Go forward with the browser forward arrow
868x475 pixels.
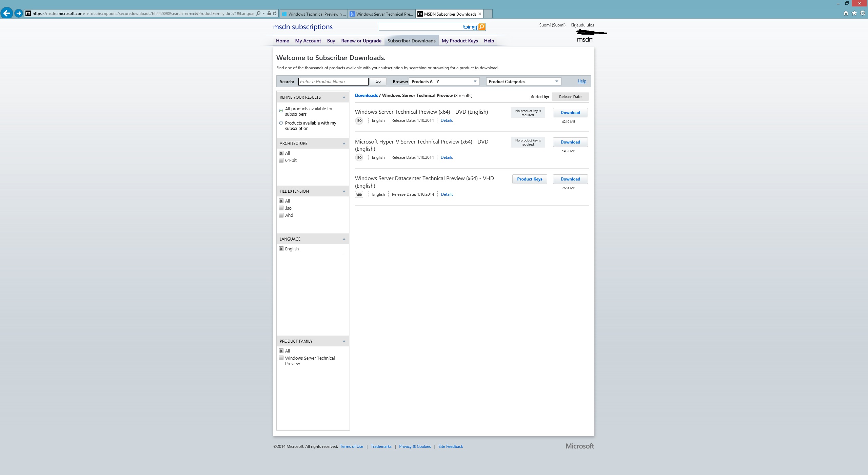19,13
